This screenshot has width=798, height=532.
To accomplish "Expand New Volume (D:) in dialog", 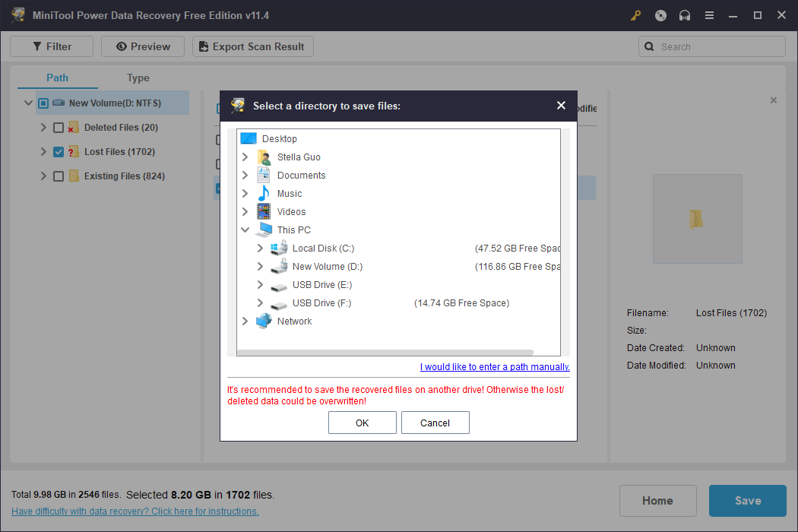I will 260,266.
